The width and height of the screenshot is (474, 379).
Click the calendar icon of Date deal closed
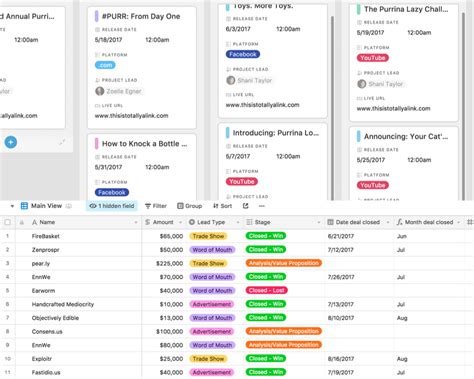(x=330, y=222)
